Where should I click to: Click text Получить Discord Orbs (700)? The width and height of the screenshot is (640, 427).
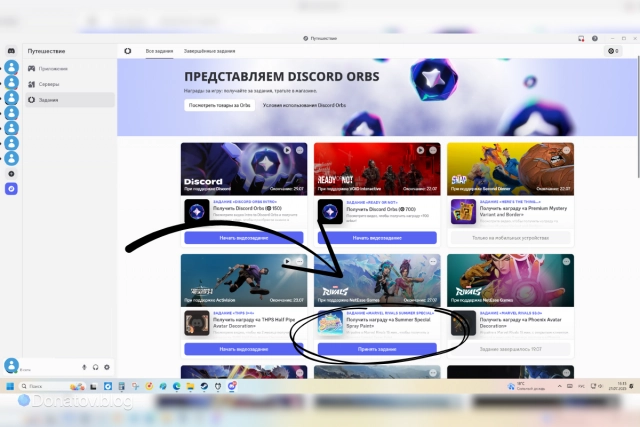click(381, 209)
